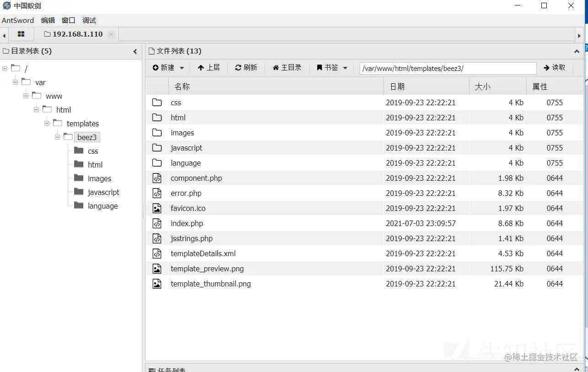Collapse the www tree node
This screenshot has width=588, height=372.
(26, 96)
